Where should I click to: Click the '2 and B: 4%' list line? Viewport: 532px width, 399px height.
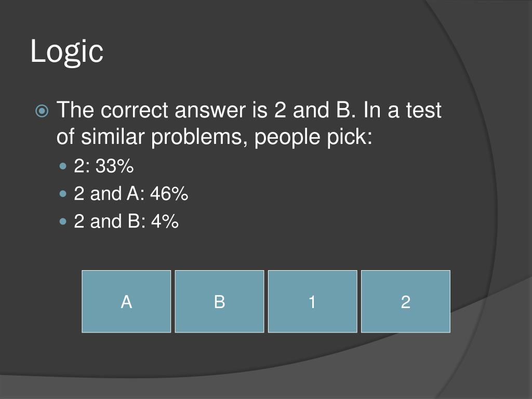tap(126, 221)
